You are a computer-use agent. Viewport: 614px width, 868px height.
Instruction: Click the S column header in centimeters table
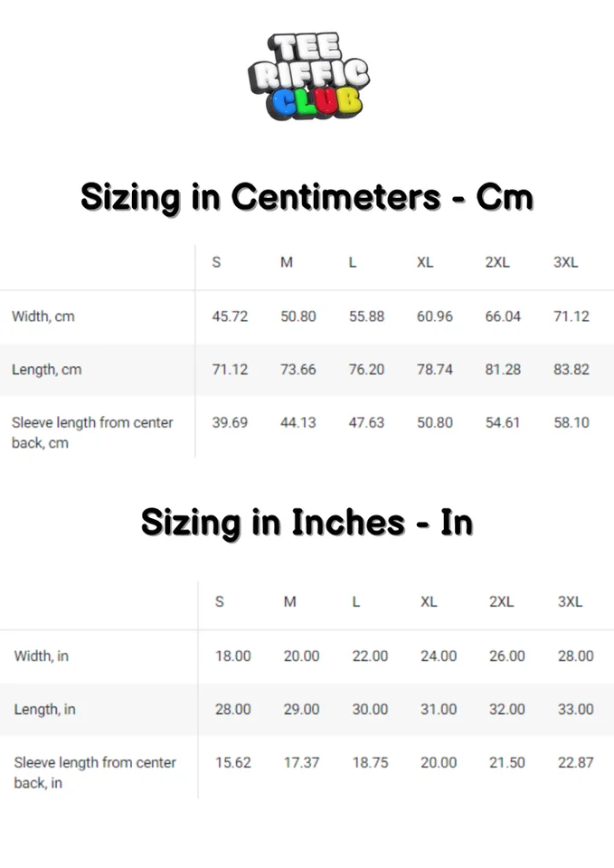click(x=216, y=262)
